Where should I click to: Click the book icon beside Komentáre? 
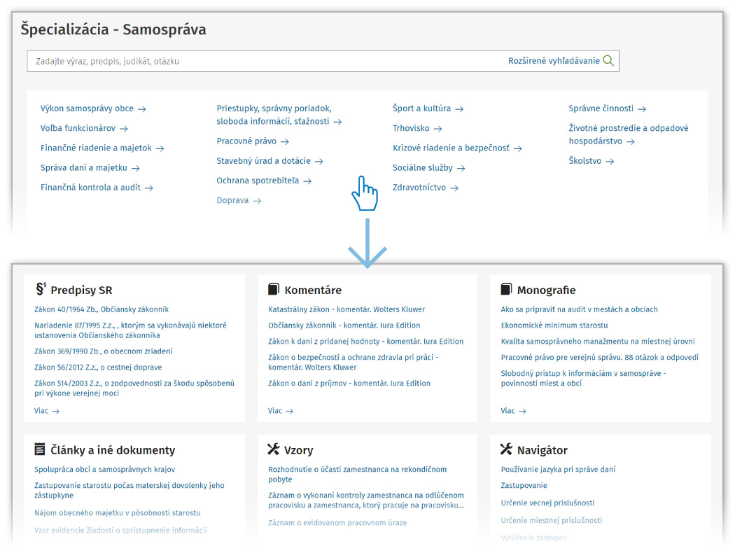point(274,289)
